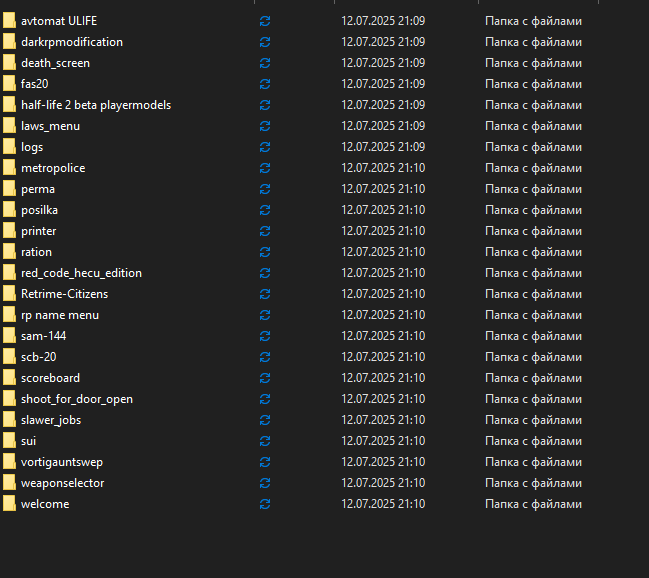This screenshot has width=649, height=578.
Task: Select the weaponselector folder name
Action: point(62,483)
